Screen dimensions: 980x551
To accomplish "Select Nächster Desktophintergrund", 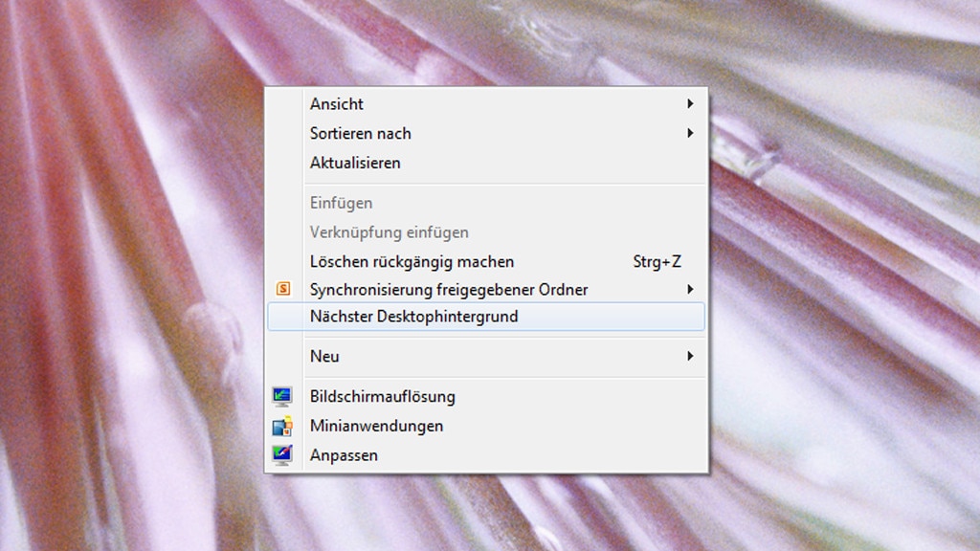I will (485, 316).
